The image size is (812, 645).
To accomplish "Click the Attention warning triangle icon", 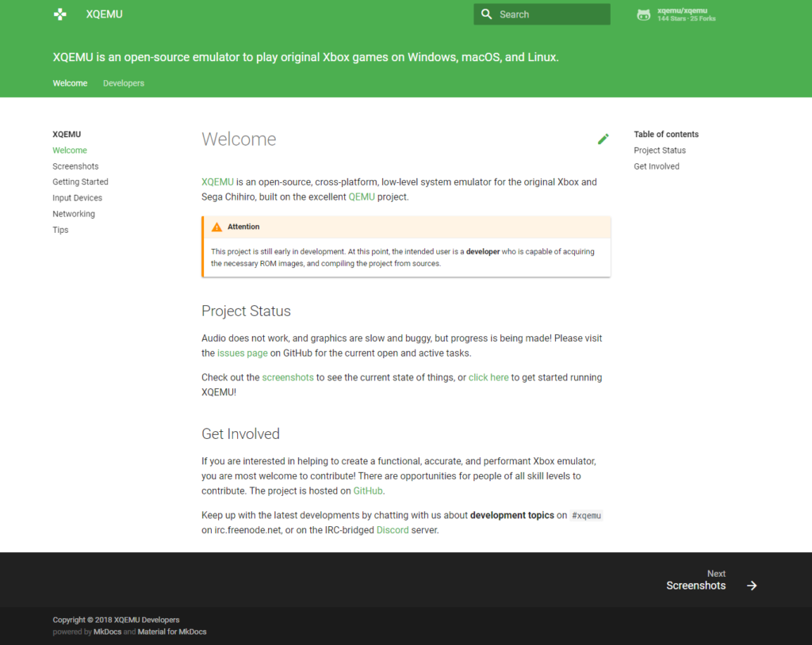I will coord(216,227).
